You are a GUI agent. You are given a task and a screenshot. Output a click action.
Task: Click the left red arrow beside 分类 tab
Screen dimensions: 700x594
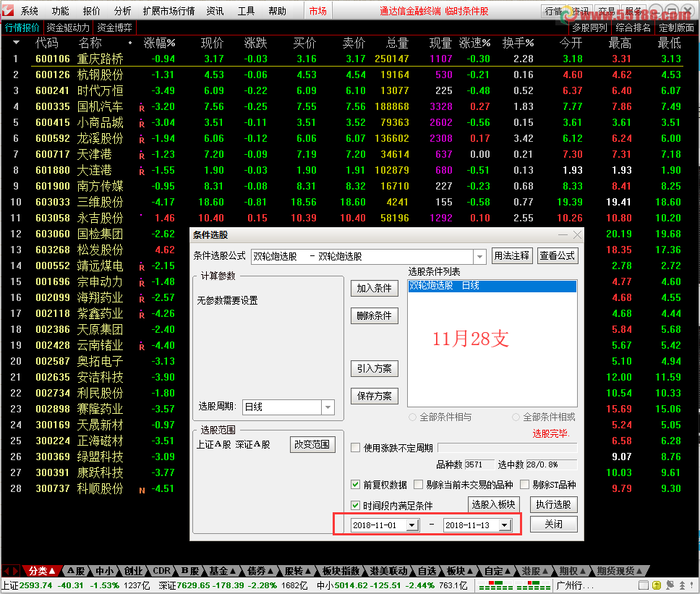pyautogui.click(x=7, y=571)
